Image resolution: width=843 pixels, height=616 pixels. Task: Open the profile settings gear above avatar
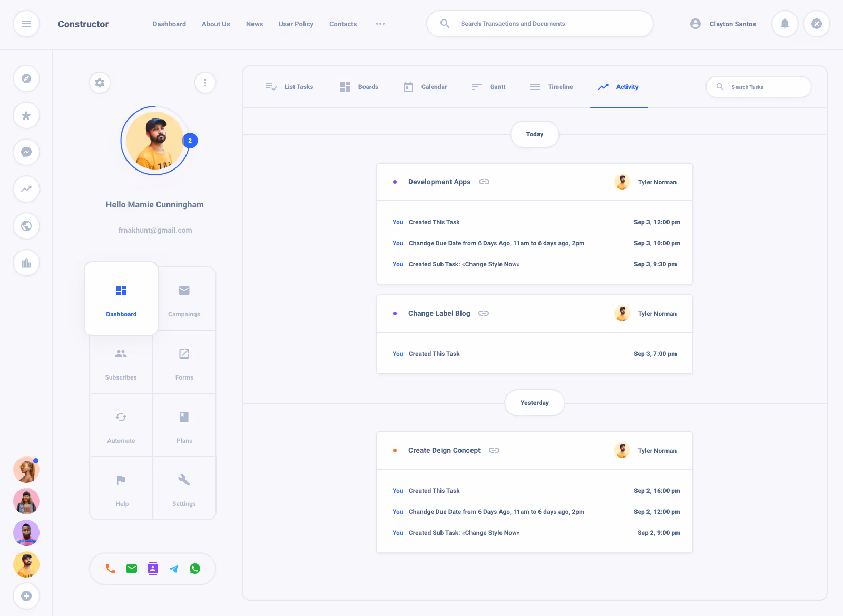coord(100,83)
